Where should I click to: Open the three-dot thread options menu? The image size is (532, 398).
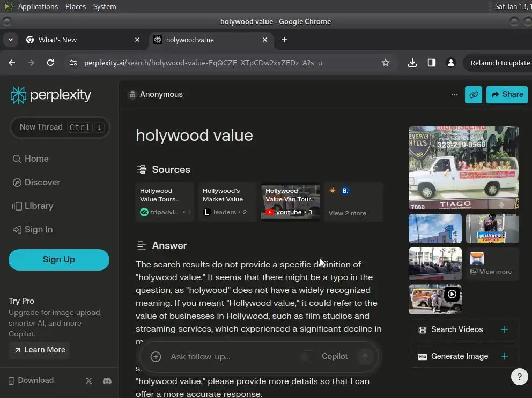(455, 95)
